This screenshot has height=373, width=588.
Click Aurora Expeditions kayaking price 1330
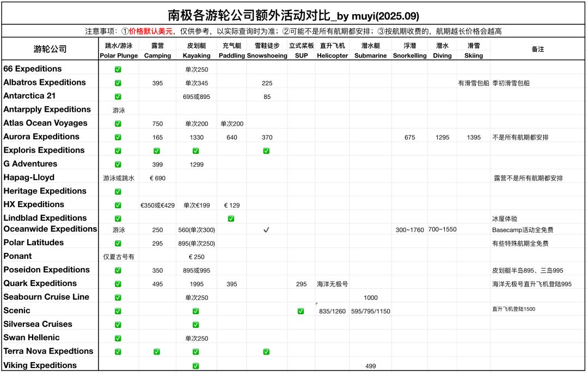tap(197, 138)
